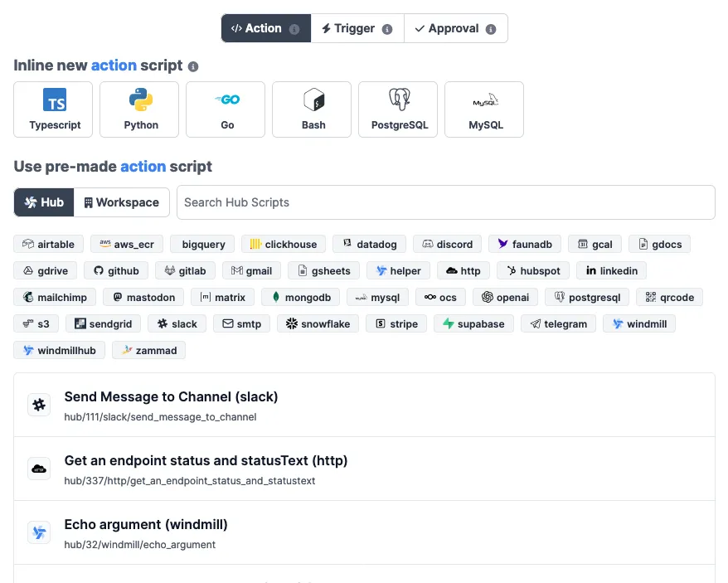Select the Typescript inline script option

point(55,109)
